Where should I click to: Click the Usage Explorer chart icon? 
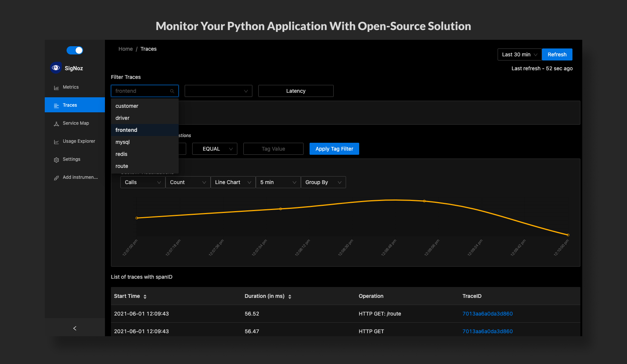pos(56,142)
